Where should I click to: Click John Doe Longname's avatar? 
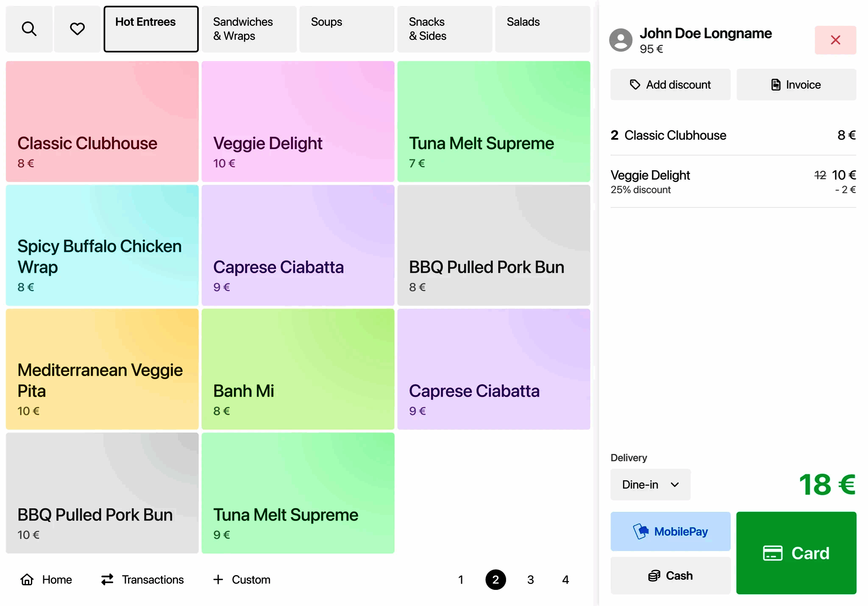[x=620, y=40]
